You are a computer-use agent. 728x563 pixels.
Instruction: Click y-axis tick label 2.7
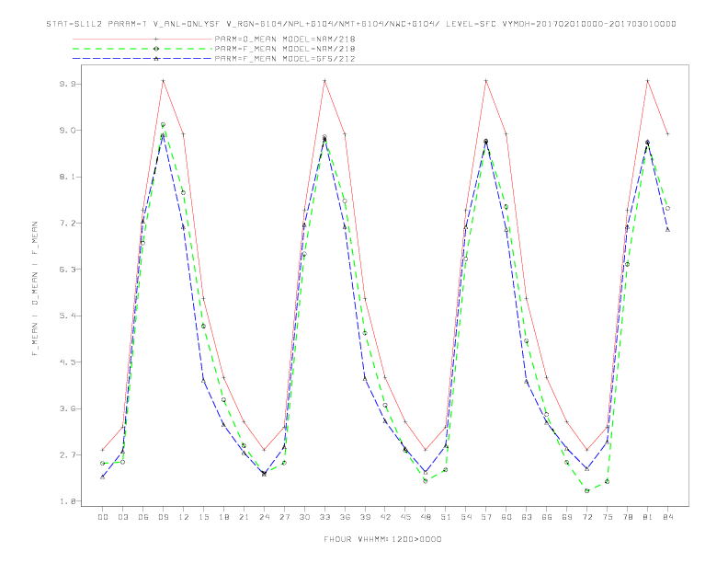[67, 455]
